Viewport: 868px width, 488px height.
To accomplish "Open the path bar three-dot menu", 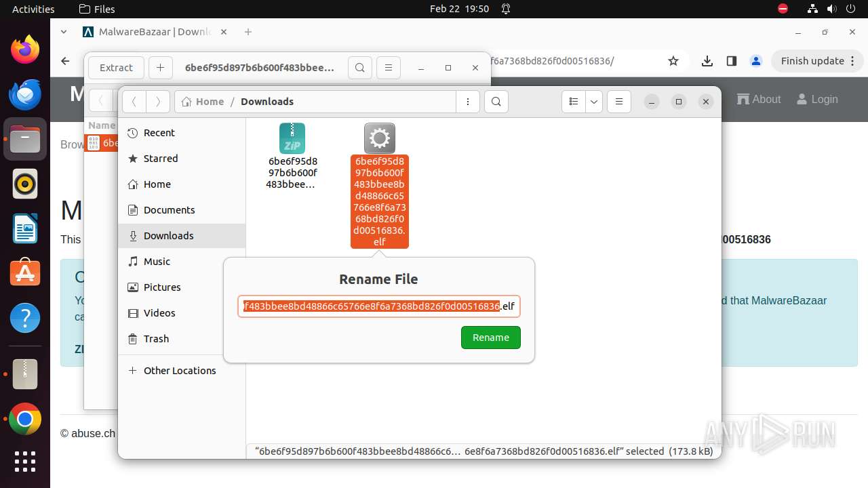I will tap(468, 102).
